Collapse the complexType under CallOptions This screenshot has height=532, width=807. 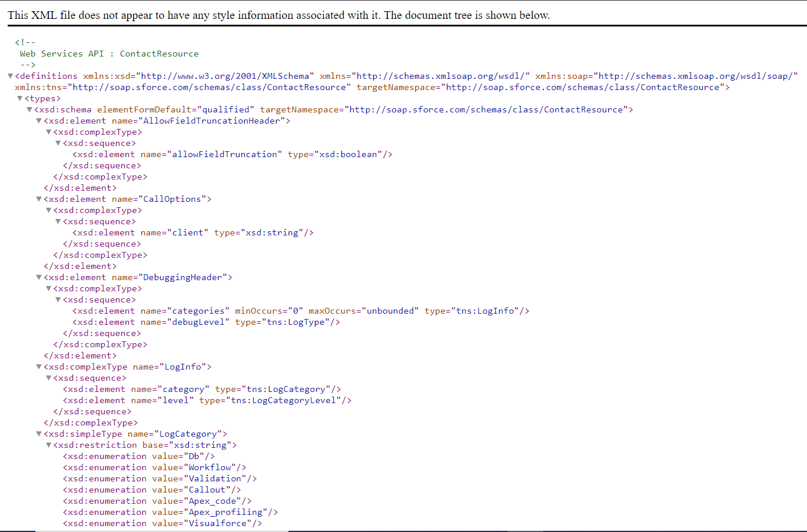(x=48, y=210)
